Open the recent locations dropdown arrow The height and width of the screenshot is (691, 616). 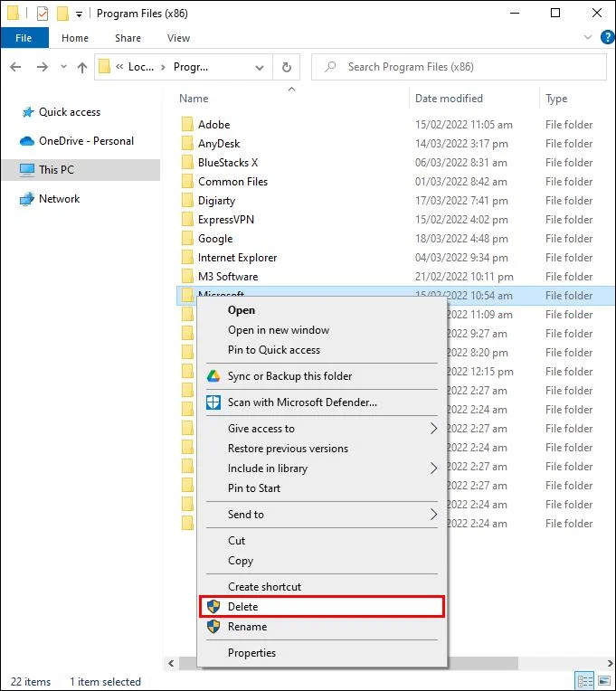[x=63, y=67]
